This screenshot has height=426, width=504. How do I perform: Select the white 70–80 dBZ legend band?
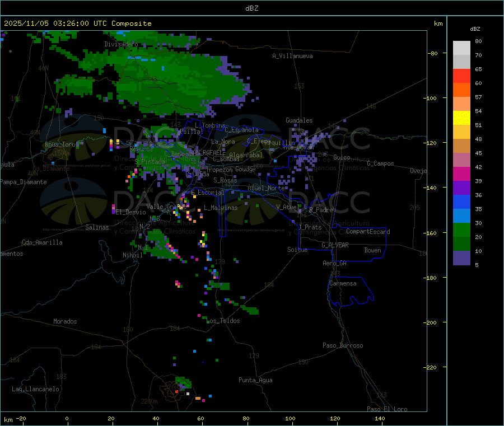point(461,48)
